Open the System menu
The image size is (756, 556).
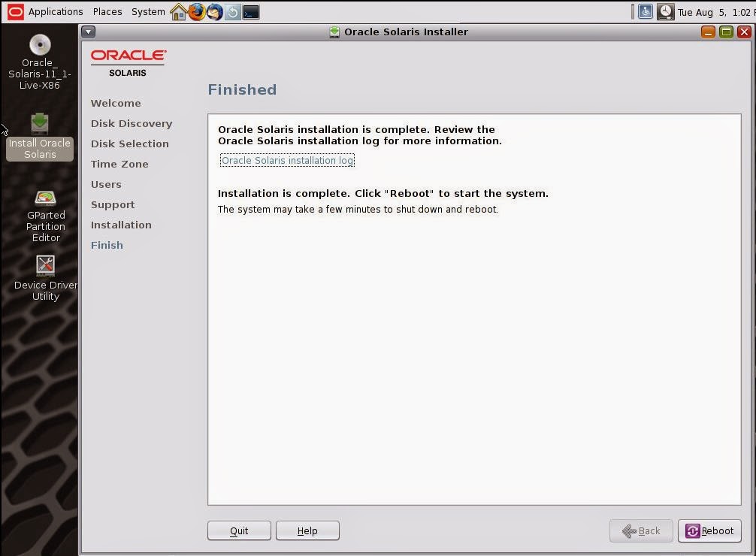click(x=147, y=11)
